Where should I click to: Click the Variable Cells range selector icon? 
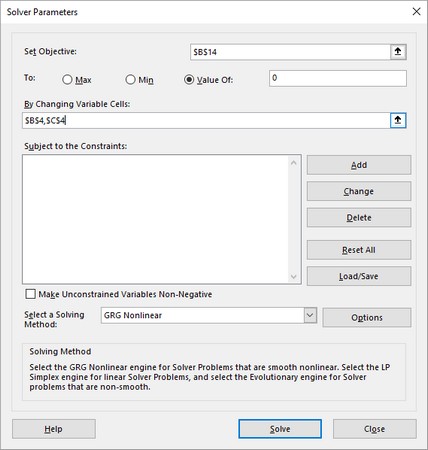[x=398, y=120]
